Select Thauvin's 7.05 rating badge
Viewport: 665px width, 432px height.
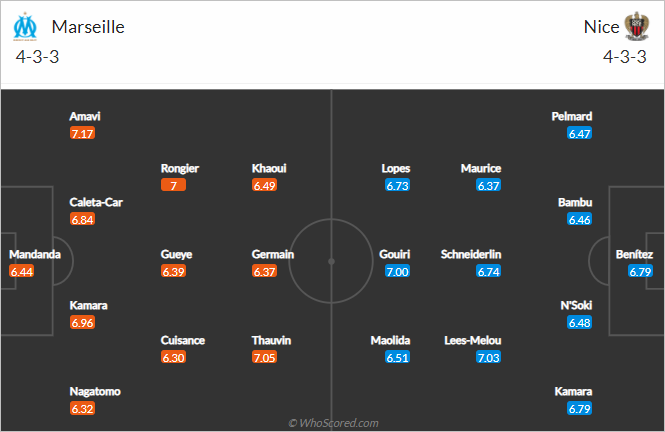click(264, 357)
